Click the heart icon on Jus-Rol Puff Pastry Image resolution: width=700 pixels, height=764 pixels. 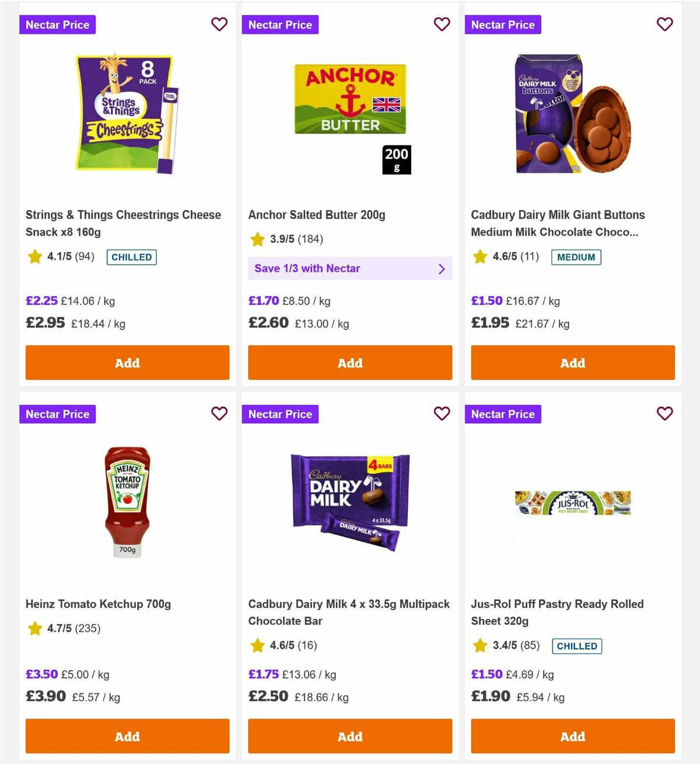coord(665,414)
